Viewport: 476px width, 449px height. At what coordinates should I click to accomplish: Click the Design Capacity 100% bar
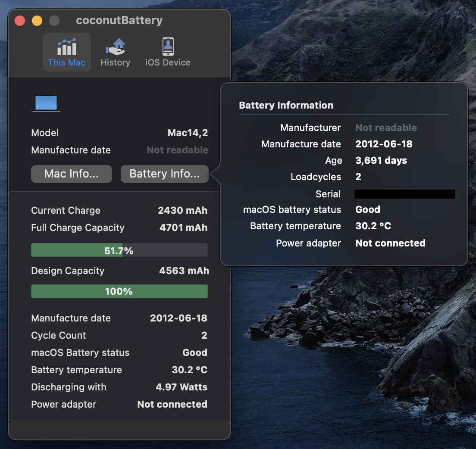coord(119,291)
